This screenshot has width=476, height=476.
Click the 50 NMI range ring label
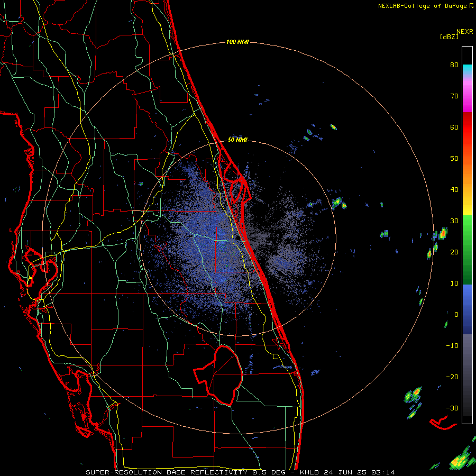237,140
